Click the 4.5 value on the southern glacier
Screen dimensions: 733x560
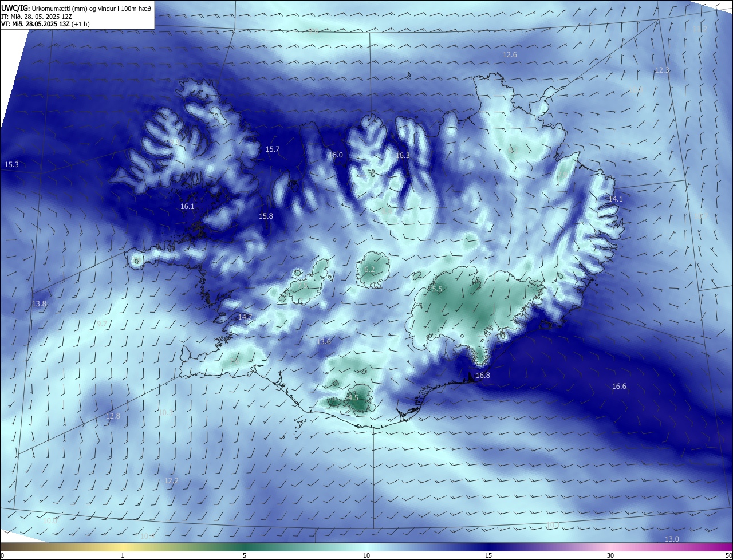[353, 398]
